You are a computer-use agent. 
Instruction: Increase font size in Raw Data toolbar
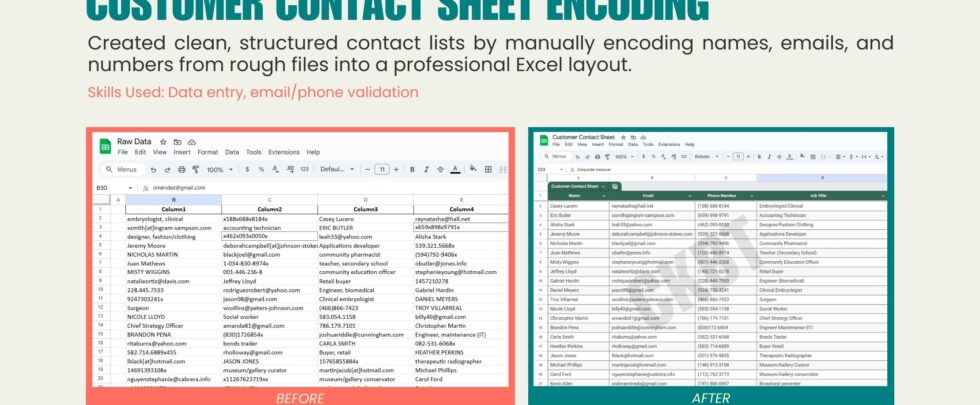(x=396, y=170)
